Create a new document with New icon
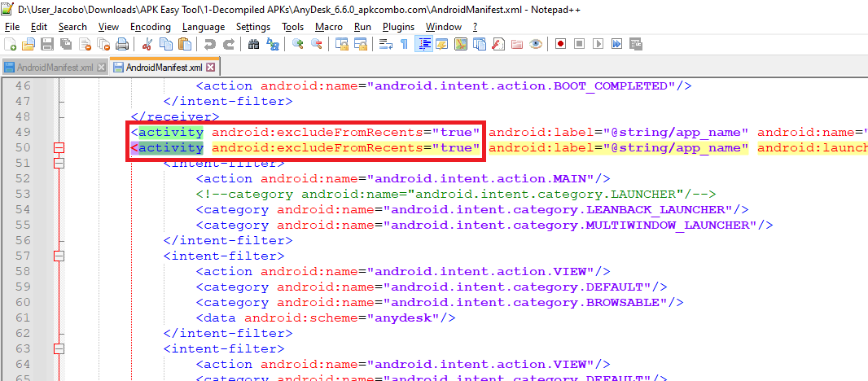Image resolution: width=868 pixels, height=381 pixels. click(x=10, y=44)
